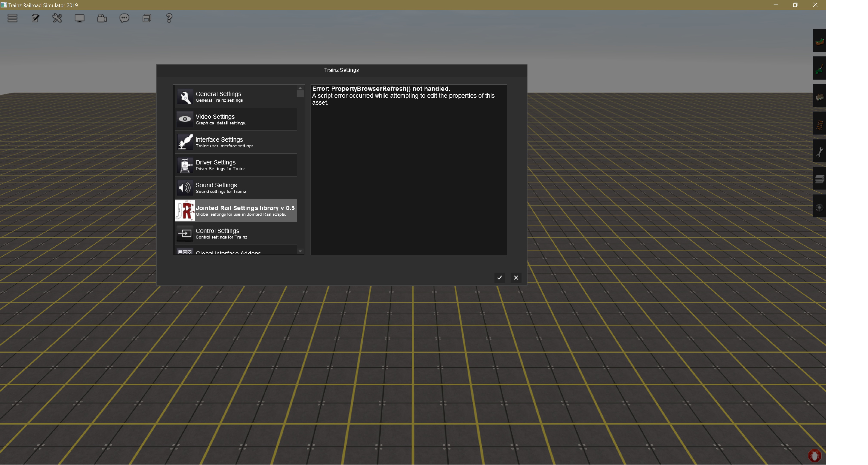Click the Trainz Settings dialog title
The image size is (868, 465).
[x=341, y=70]
